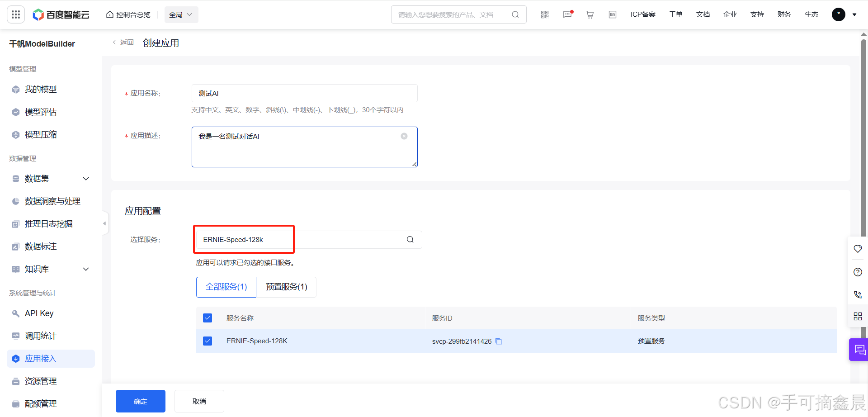Switch language with the En icon
Viewport: 868px width, 417px height.
click(613, 14)
